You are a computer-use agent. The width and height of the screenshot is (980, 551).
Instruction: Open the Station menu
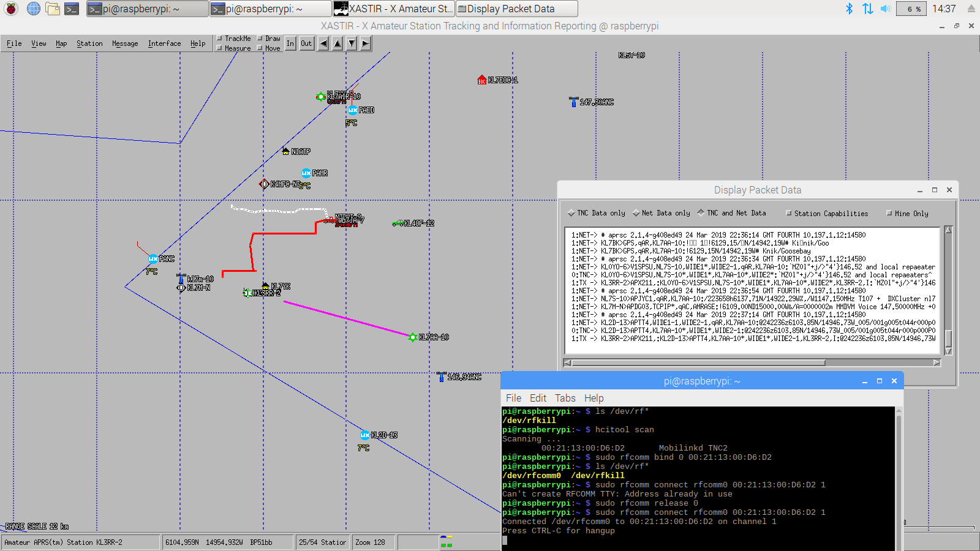[x=89, y=43]
